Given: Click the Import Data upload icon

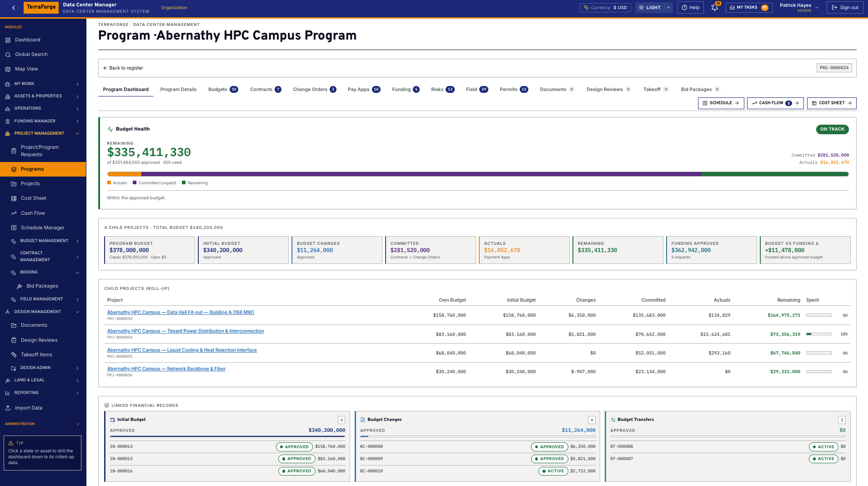Looking at the screenshot, I should (8, 408).
